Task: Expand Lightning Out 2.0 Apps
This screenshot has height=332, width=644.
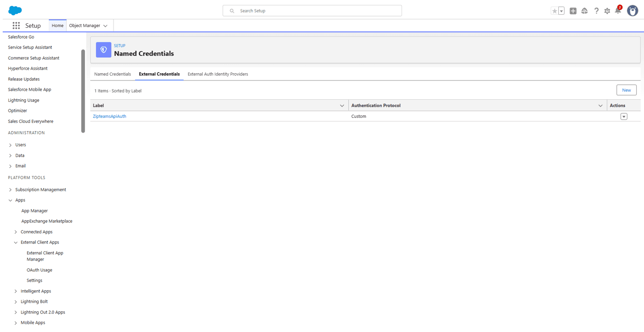Action: [x=16, y=312]
